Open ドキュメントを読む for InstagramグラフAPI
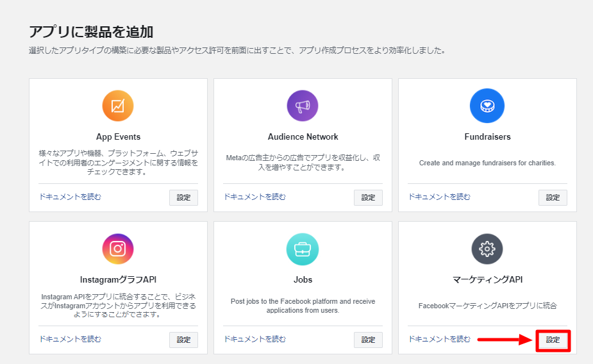The width and height of the screenshot is (593, 364). point(71,339)
